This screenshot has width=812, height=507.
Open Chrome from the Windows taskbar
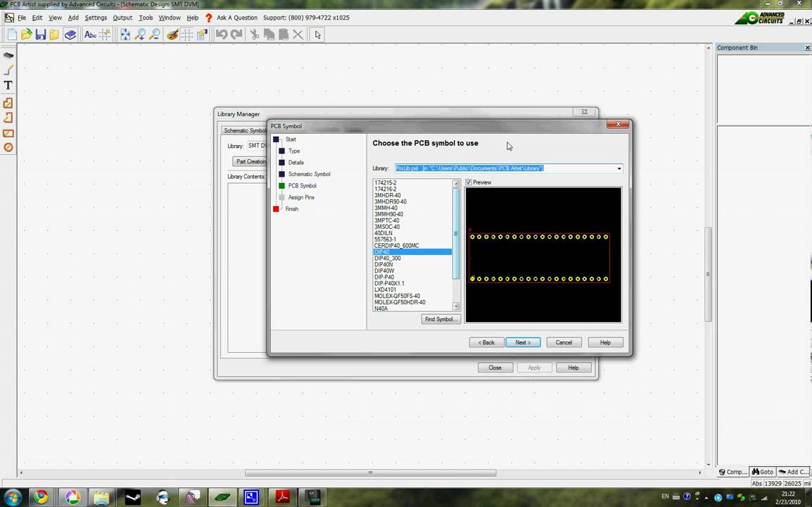tap(41, 498)
